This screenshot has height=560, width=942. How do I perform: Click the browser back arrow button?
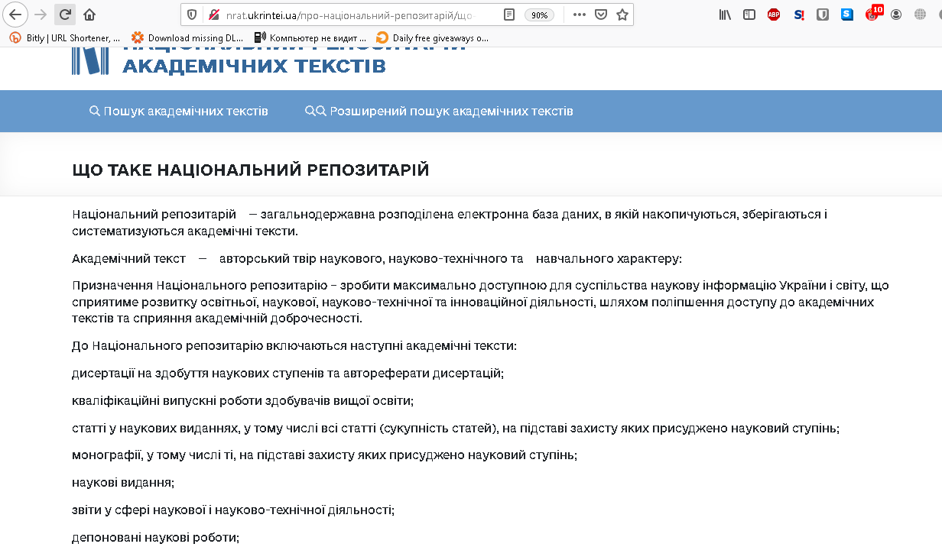coord(15,15)
